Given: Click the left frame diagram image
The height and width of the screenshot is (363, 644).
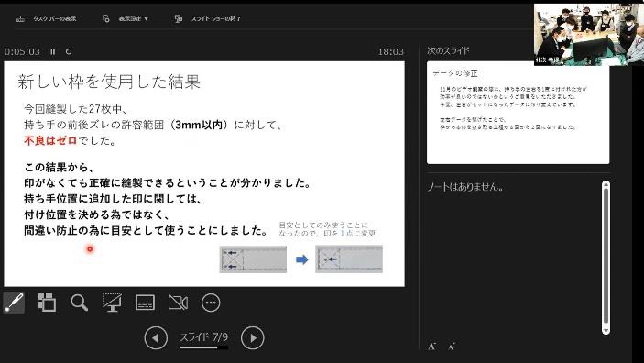Looking at the screenshot, I should coord(253,259).
